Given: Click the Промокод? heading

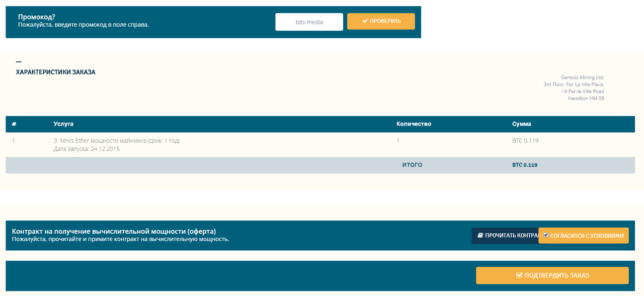Looking at the screenshot, I should (37, 17).
